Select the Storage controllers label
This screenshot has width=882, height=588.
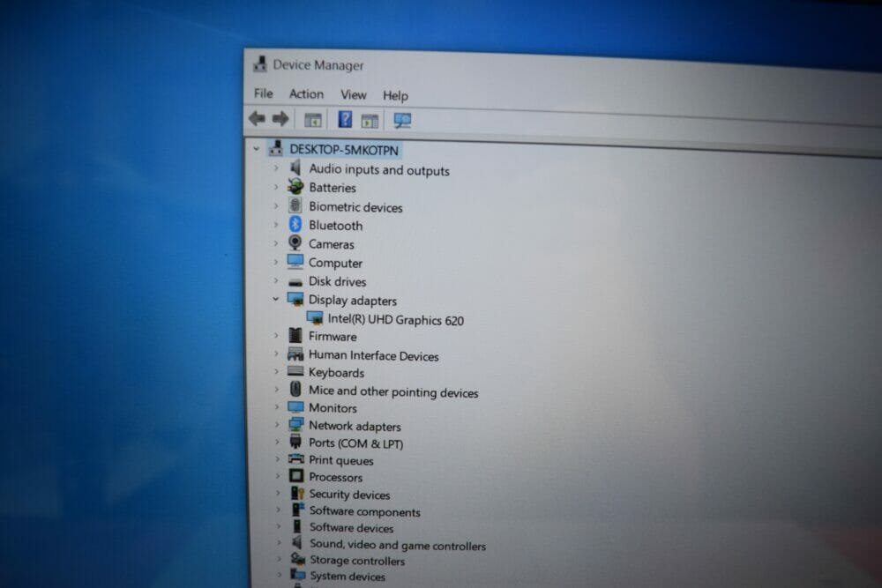357,561
